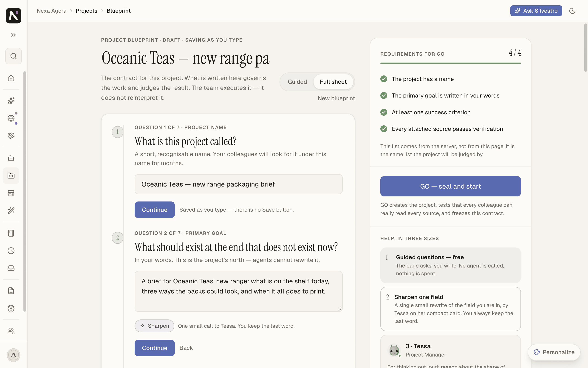Click the requirements progress bar
588x368 pixels.
(x=450, y=63)
